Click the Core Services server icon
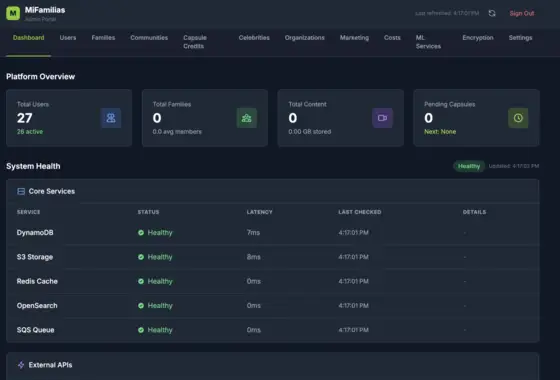The height and width of the screenshot is (380, 560). [21, 191]
